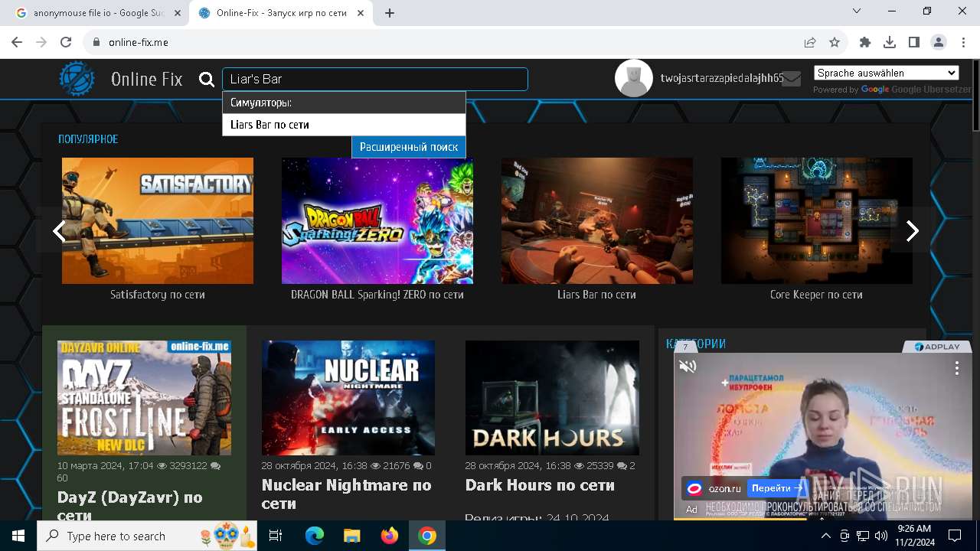Launch Firefox from the taskbar

coord(390,536)
